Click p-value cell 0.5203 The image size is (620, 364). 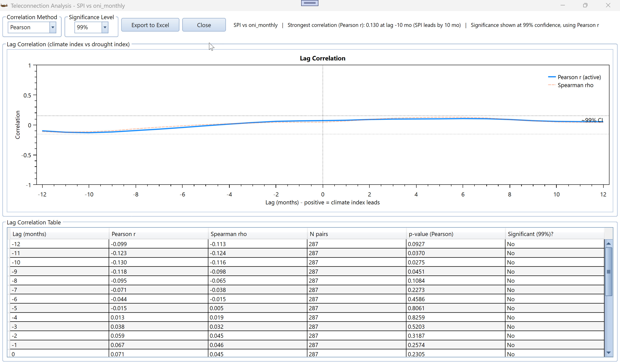point(456,326)
